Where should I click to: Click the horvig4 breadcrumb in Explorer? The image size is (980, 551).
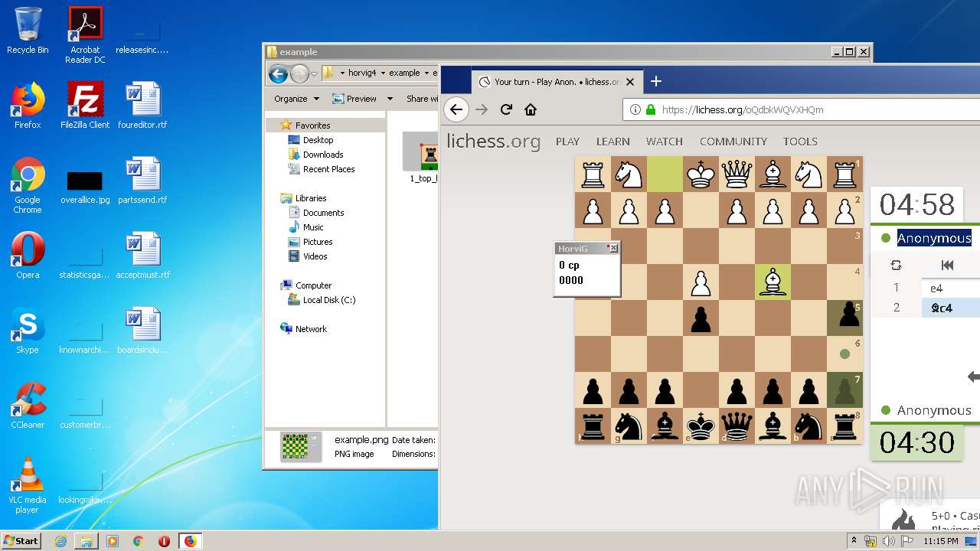coord(364,73)
